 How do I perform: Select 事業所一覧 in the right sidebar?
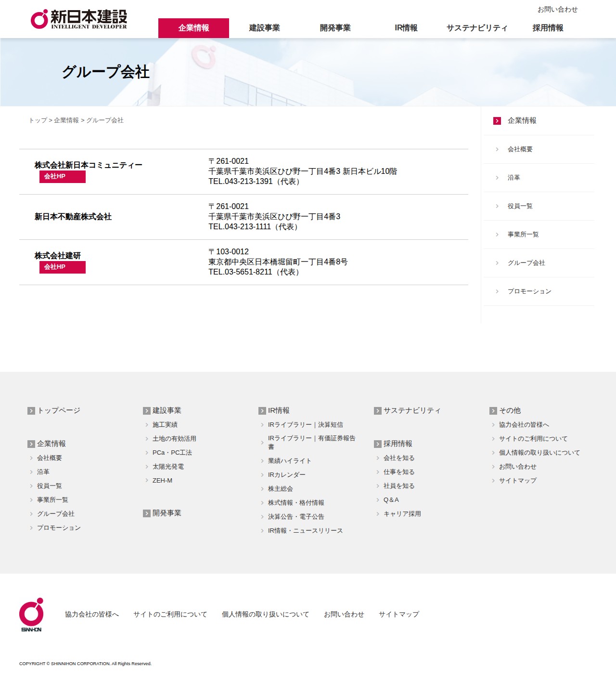click(523, 235)
